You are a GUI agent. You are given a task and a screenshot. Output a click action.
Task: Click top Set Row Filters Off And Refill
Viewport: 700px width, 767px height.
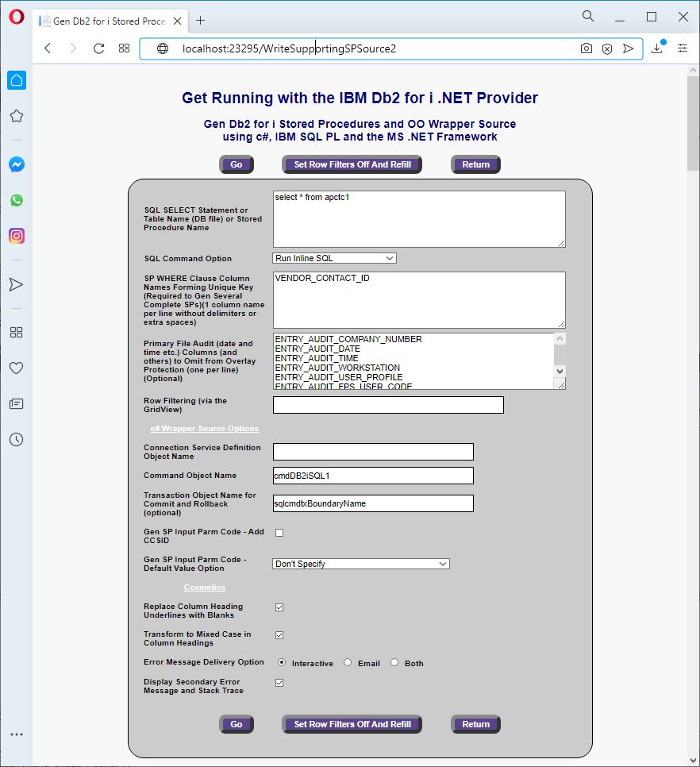352,164
